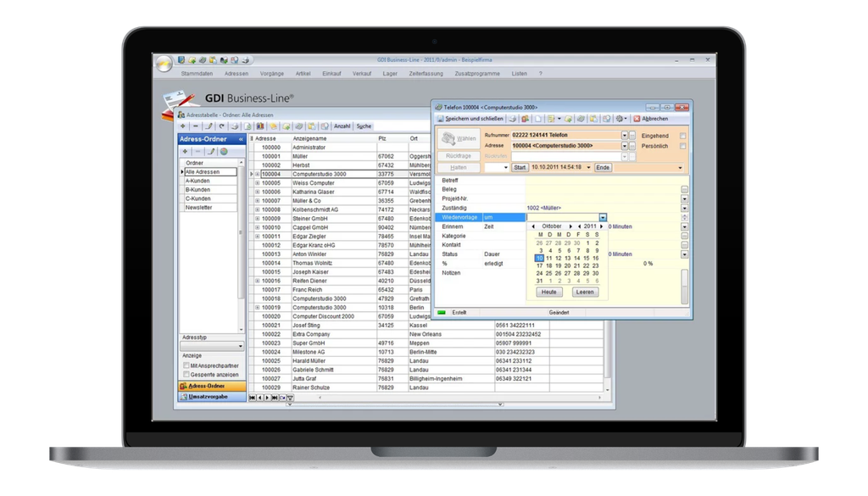Enable Mit Ansprechpartner checkbox
Image resolution: width=868 pixels, height=496 pixels.
[x=186, y=365]
